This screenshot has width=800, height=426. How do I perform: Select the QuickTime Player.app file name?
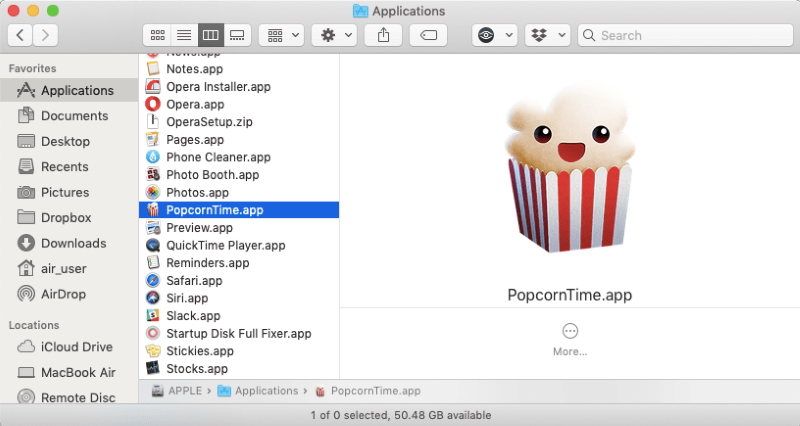[x=226, y=245]
